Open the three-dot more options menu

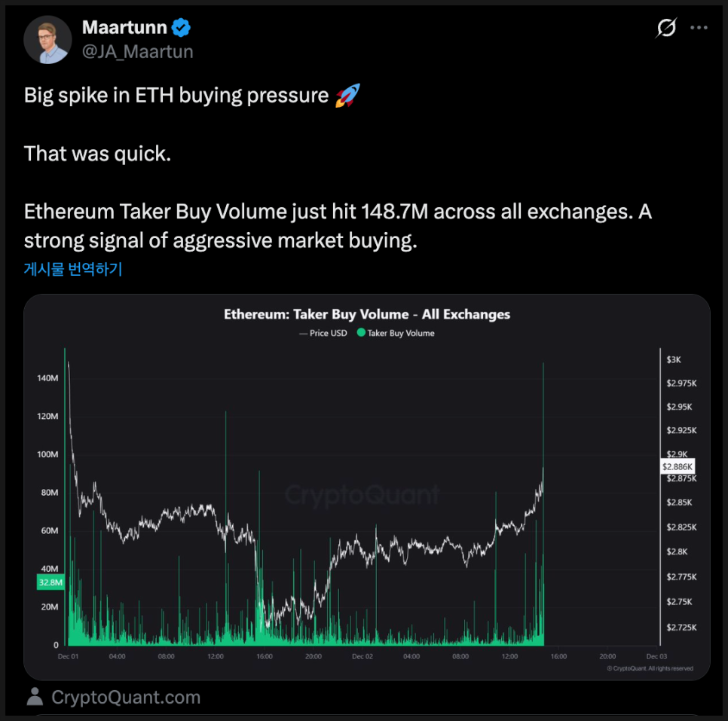tap(699, 29)
